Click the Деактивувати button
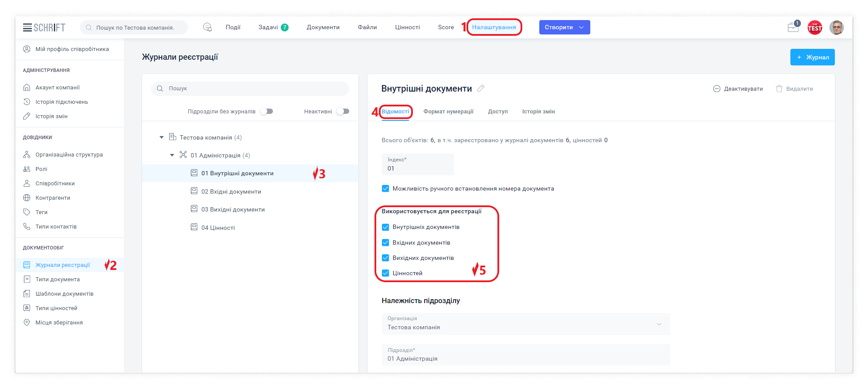This screenshot has height=389, width=868. click(x=738, y=89)
